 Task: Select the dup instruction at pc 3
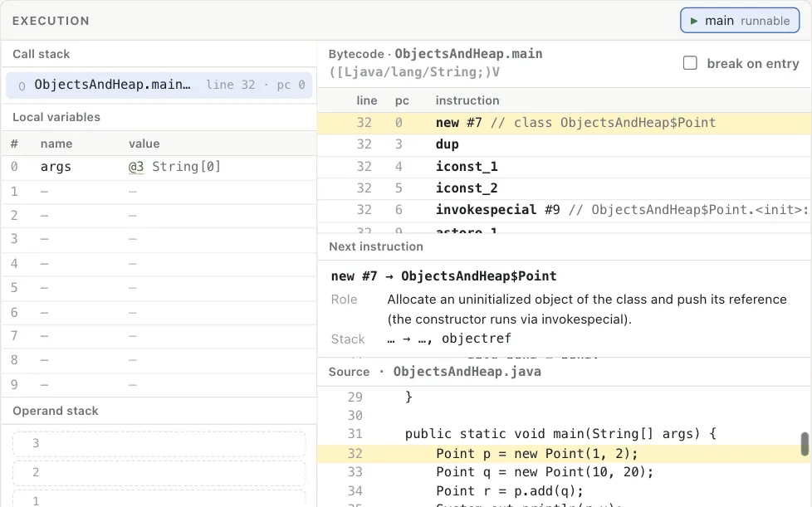click(x=564, y=144)
